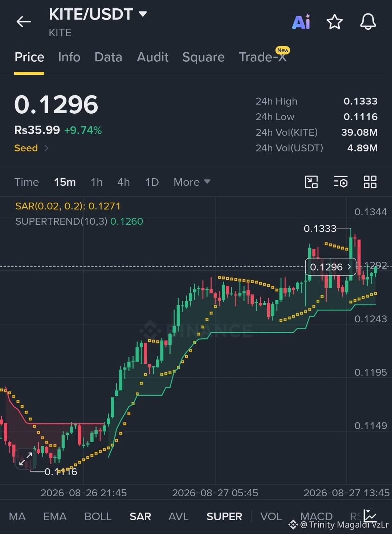Toggle the AVL indicator
392x534 pixels.
tap(178, 516)
